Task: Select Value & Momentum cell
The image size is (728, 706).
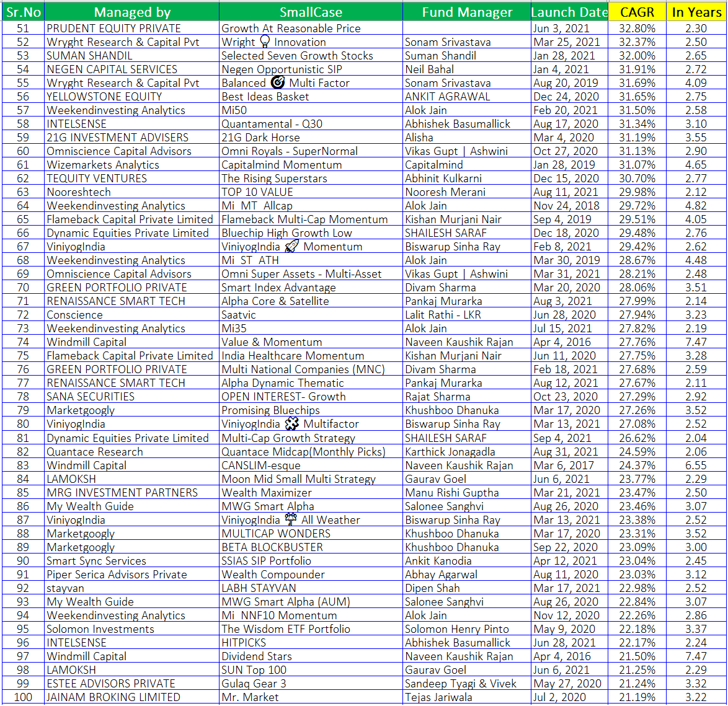Action: point(311,342)
